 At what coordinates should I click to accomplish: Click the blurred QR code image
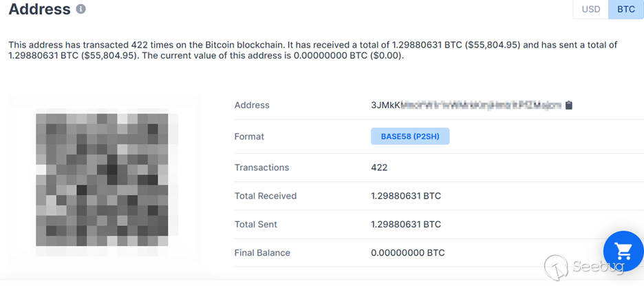(x=102, y=181)
